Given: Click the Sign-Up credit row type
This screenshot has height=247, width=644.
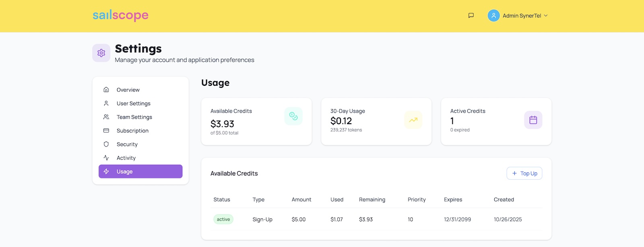Looking at the screenshot, I should point(262,220).
